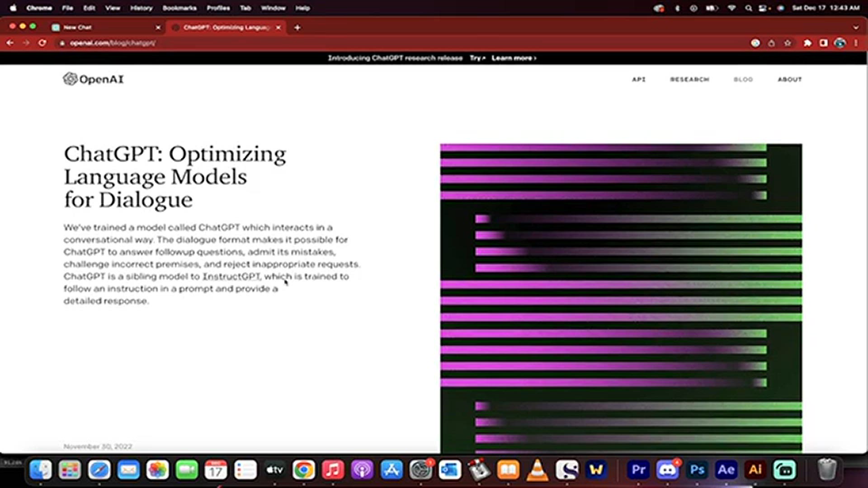
Task: Open the new tab plus button
Action: point(297,28)
